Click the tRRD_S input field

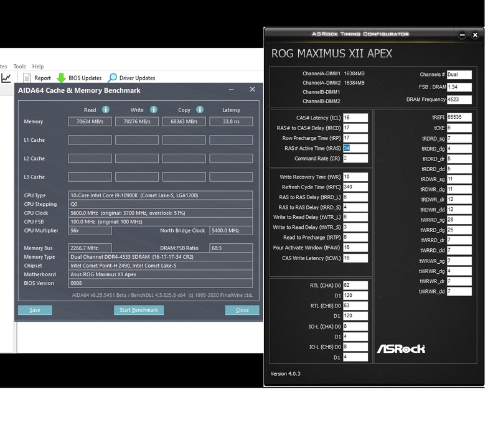tap(355, 207)
